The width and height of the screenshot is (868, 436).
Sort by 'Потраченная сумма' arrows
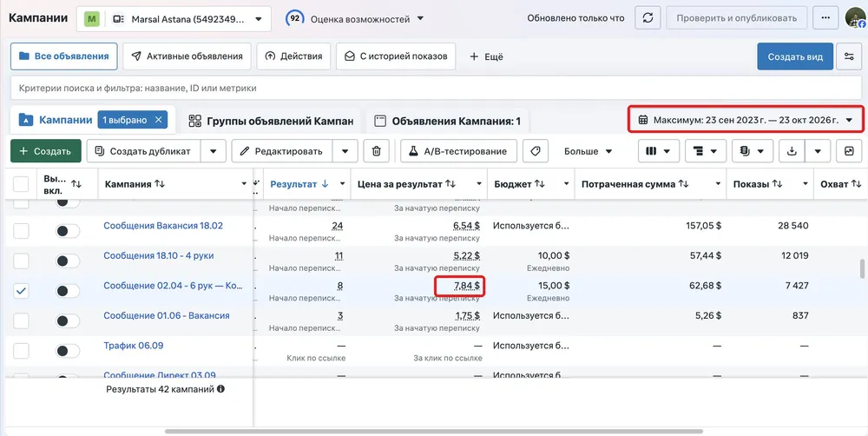(x=684, y=184)
